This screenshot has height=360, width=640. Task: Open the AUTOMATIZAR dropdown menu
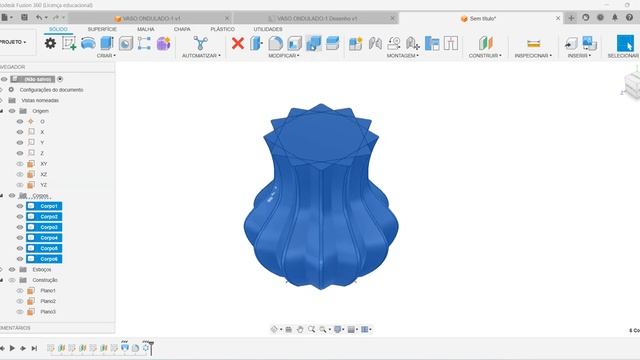pyautogui.click(x=201, y=56)
